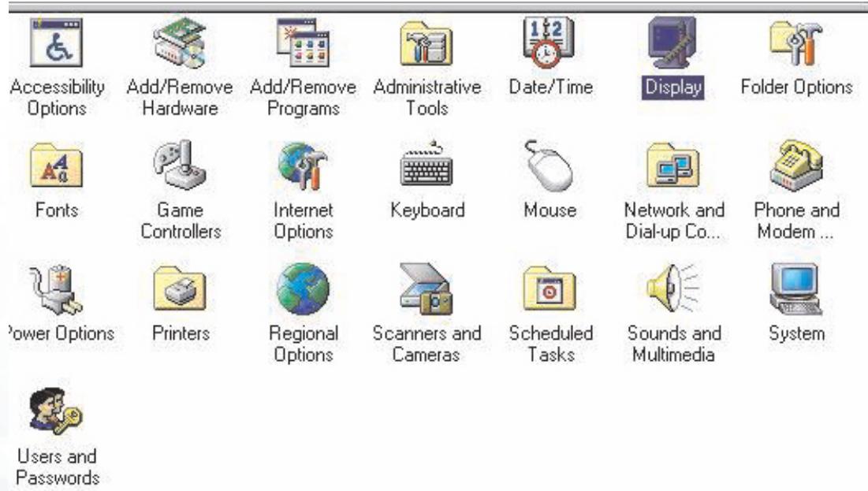868x491 pixels.
Task: Open Scanners and Cameras icon
Action: pyautogui.click(x=427, y=289)
